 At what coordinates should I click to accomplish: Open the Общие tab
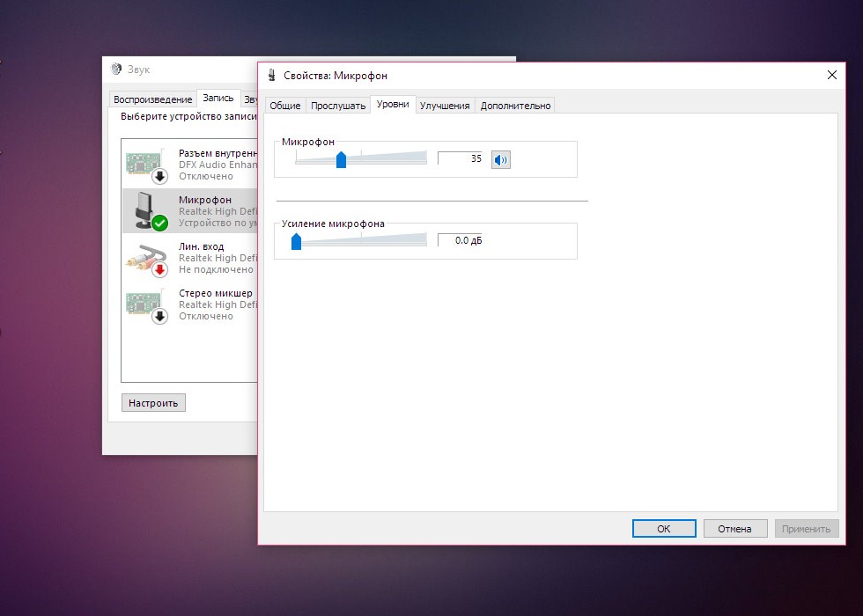[284, 106]
